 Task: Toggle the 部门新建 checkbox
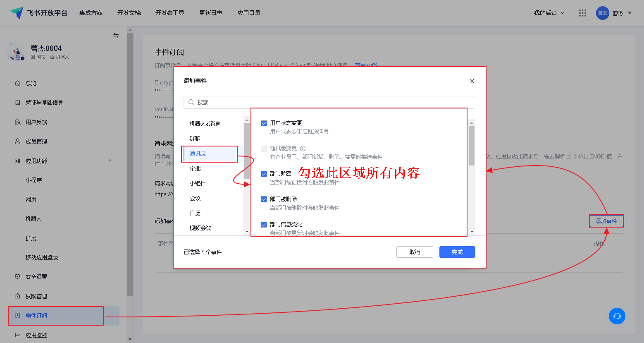click(264, 174)
